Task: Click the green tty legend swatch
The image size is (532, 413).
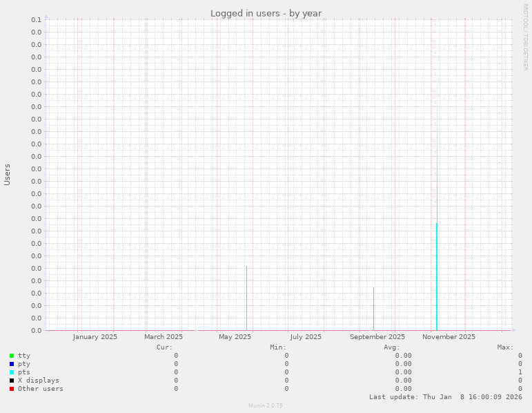Action: click(x=12, y=356)
